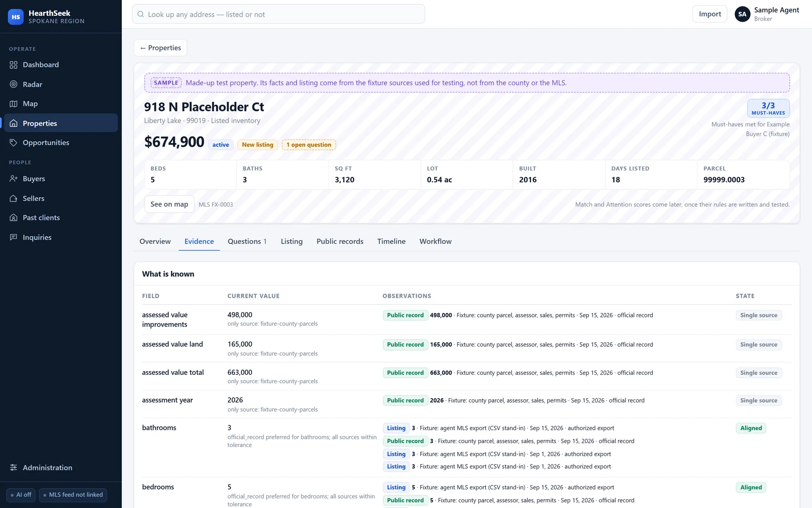Image resolution: width=812 pixels, height=508 pixels.
Task: Click the See on map button
Action: click(169, 204)
